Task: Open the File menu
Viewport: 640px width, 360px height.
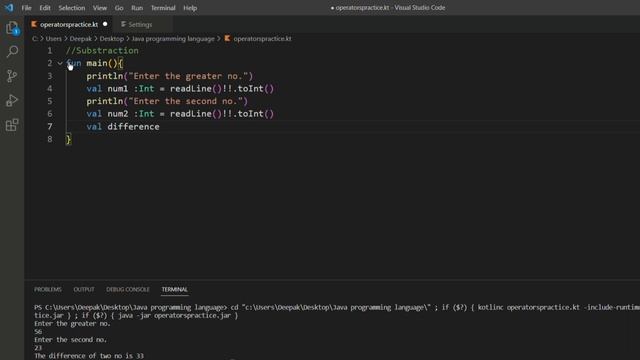Action: 27,8
